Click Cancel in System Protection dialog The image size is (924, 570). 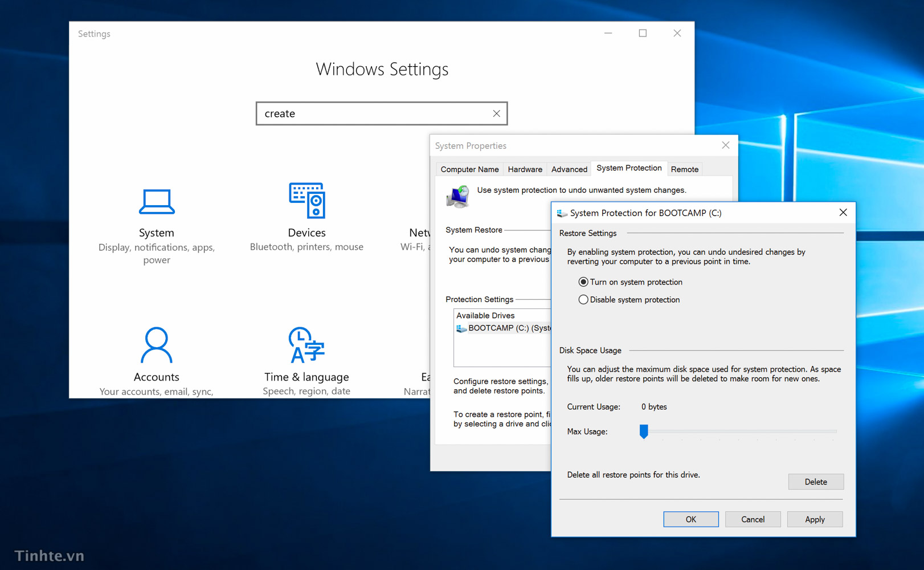pyautogui.click(x=753, y=519)
